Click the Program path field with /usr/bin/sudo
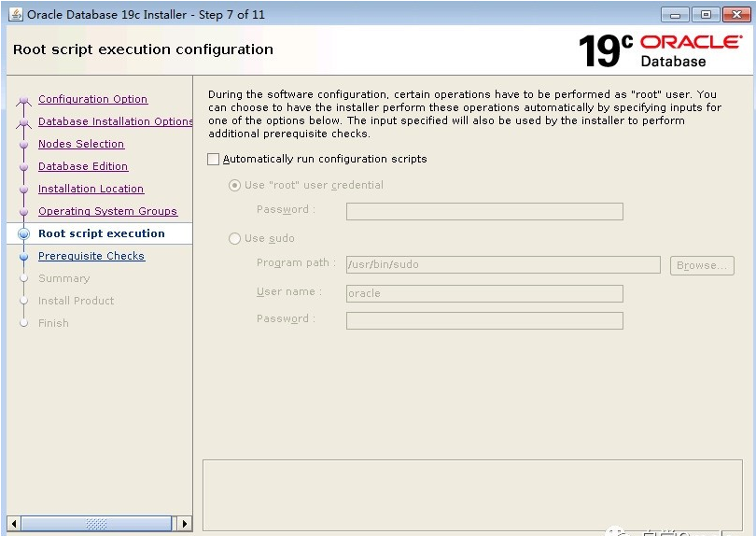This screenshot has height=536, width=756. (x=503, y=264)
